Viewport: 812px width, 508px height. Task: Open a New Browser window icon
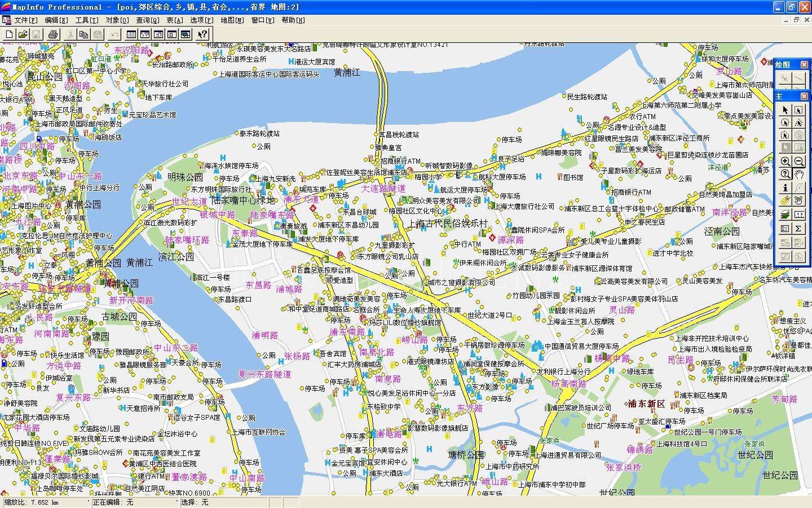pyautogui.click(x=131, y=34)
